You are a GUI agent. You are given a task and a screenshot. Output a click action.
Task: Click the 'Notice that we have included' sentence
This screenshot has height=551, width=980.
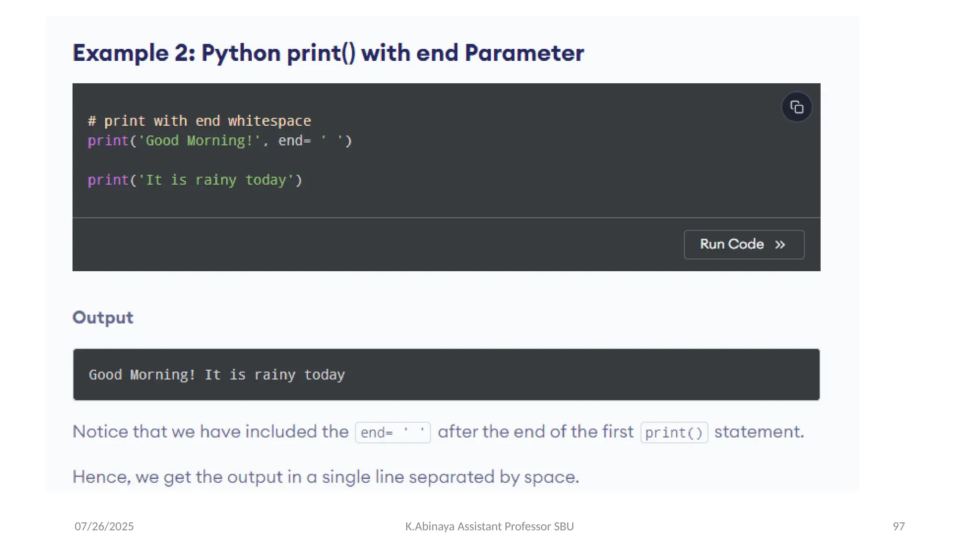tap(211, 431)
